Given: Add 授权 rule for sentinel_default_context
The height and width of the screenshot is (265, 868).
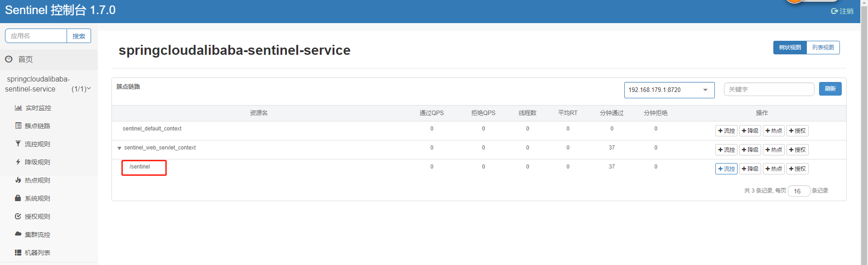Looking at the screenshot, I should tap(797, 131).
